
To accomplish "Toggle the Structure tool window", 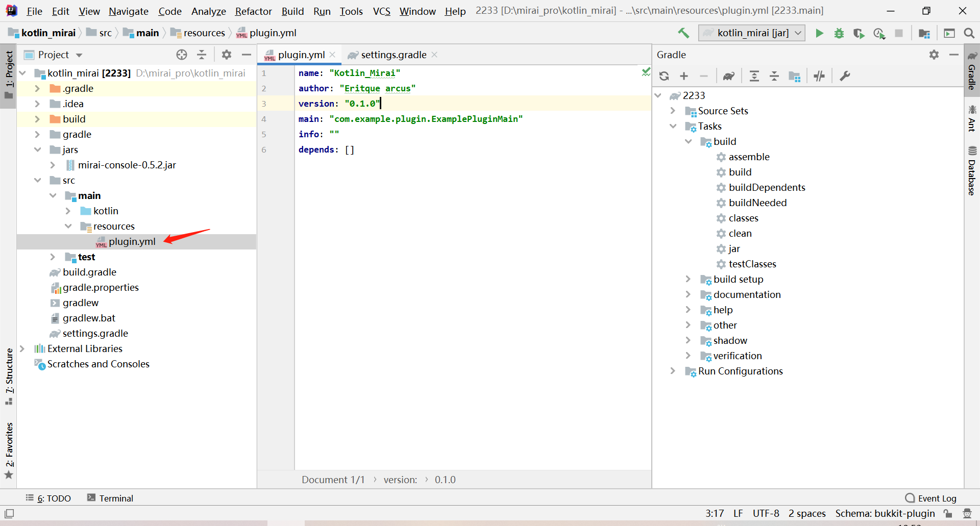I will click(x=9, y=375).
